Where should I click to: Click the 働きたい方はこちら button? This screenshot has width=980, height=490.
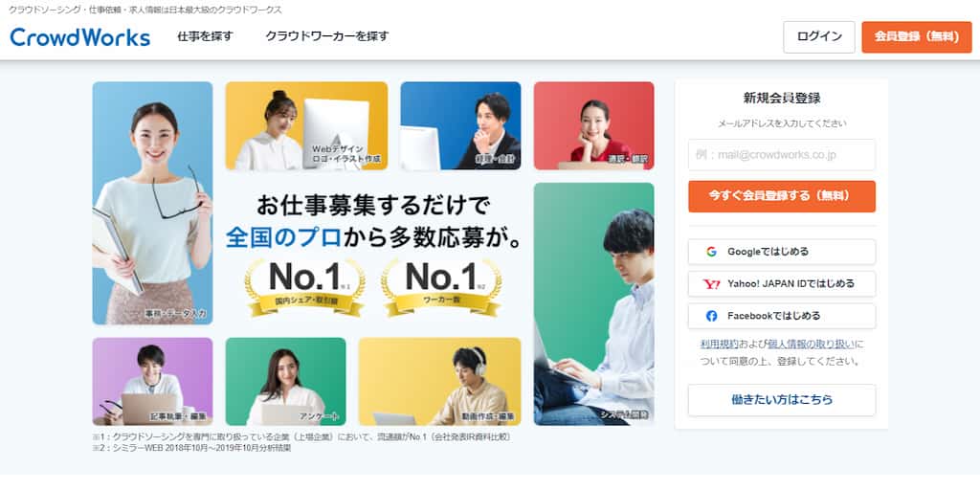pos(782,400)
